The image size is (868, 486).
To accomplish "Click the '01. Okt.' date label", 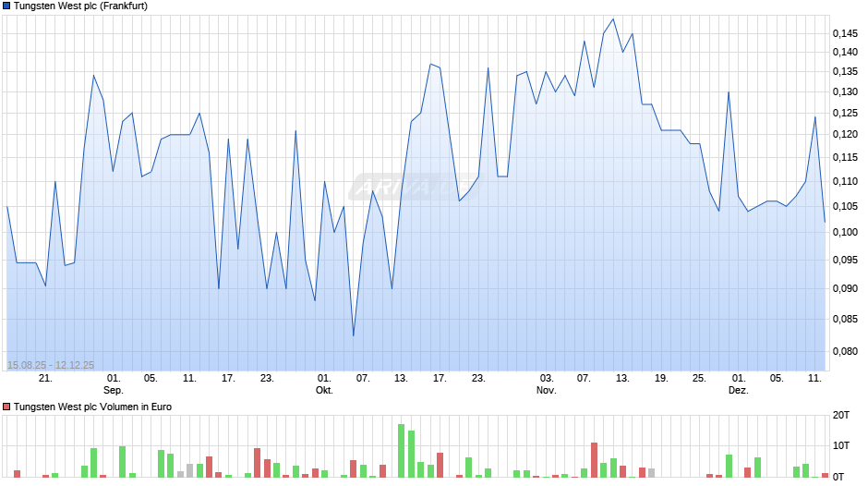I will pos(324,384).
